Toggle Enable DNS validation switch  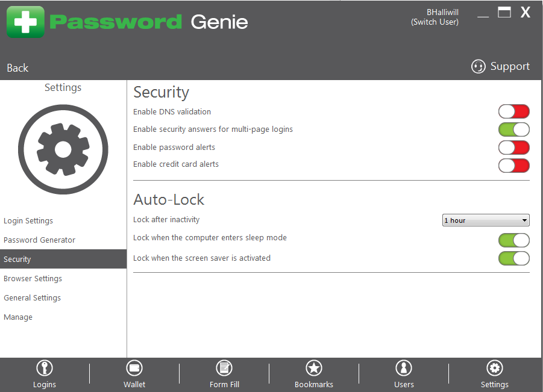click(514, 112)
